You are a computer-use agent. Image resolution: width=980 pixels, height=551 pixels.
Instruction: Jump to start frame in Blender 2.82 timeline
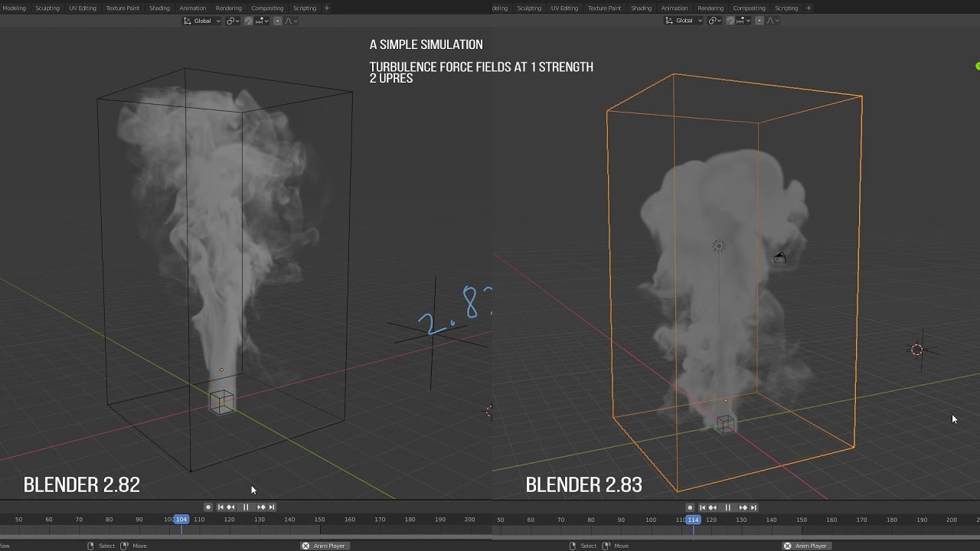tap(220, 507)
